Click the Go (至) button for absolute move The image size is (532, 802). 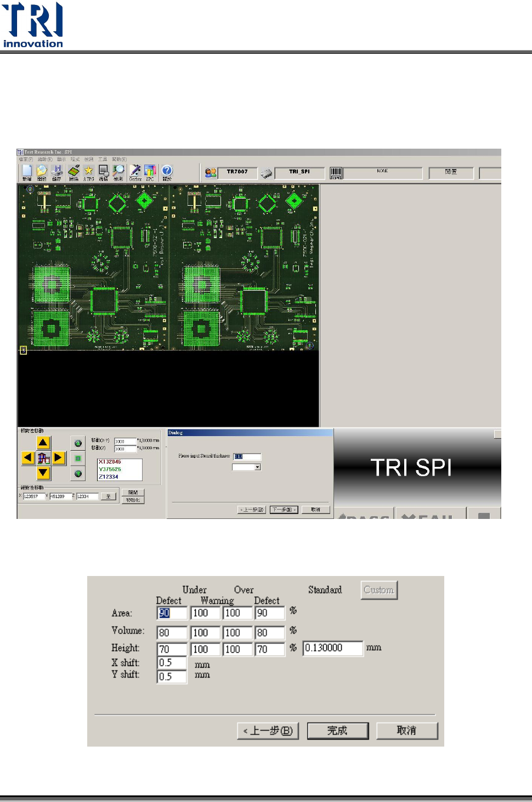109,496
